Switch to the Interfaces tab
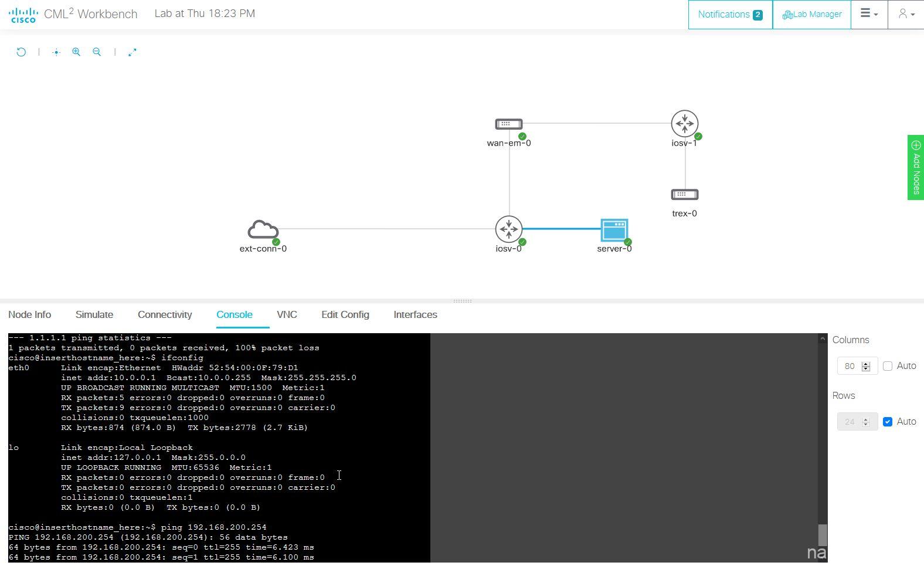Viewport: 924px width, 569px height. [x=415, y=315]
